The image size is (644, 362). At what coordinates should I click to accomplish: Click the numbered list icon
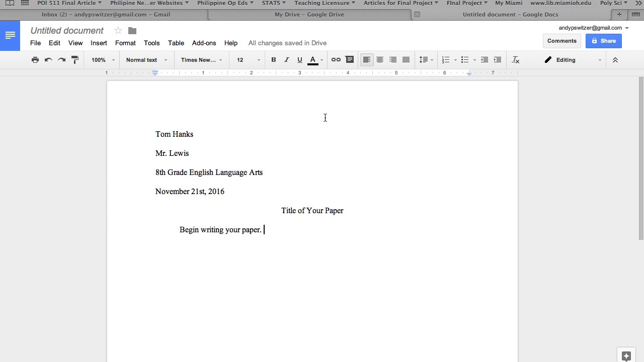[445, 60]
